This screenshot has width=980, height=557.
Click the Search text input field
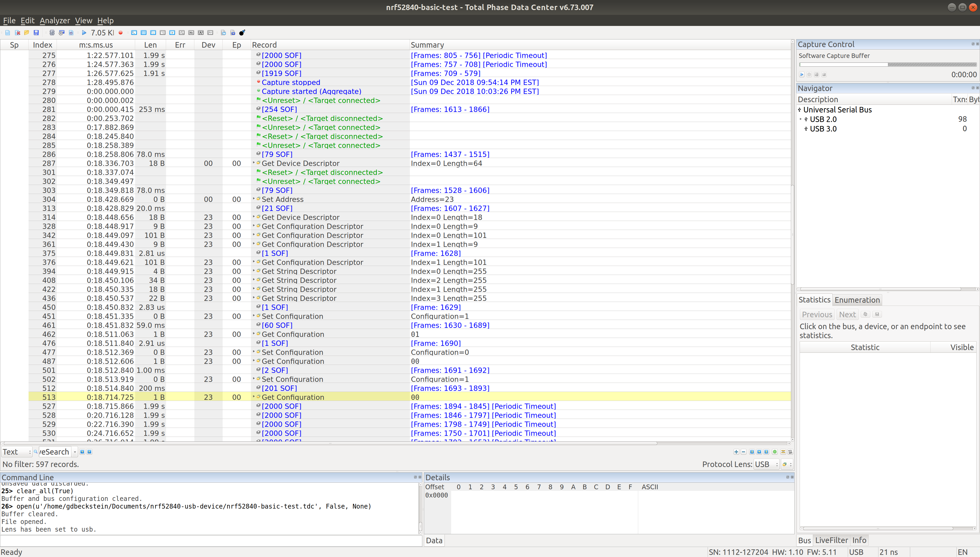pyautogui.click(x=55, y=452)
